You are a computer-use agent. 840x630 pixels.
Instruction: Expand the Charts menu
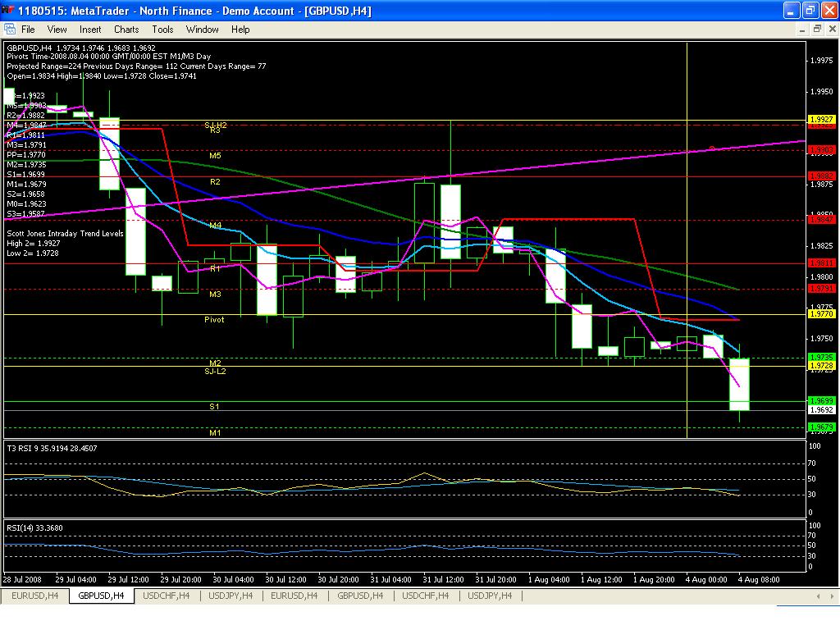126,30
